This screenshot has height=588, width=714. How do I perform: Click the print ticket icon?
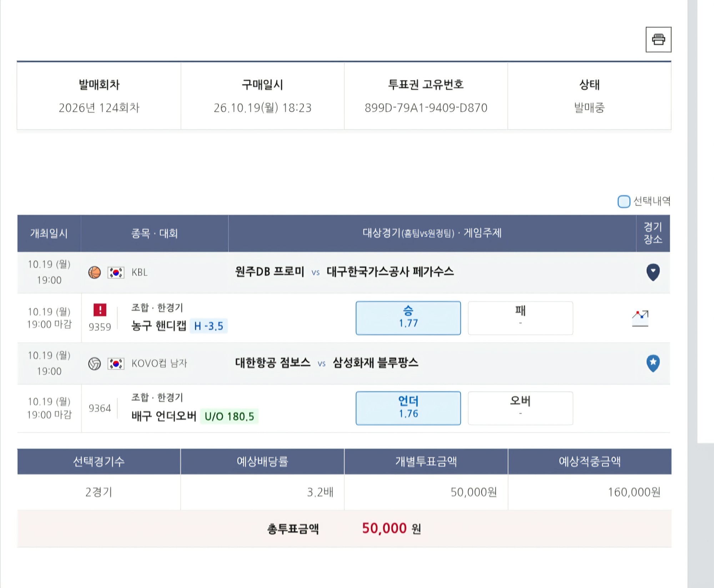point(658,40)
